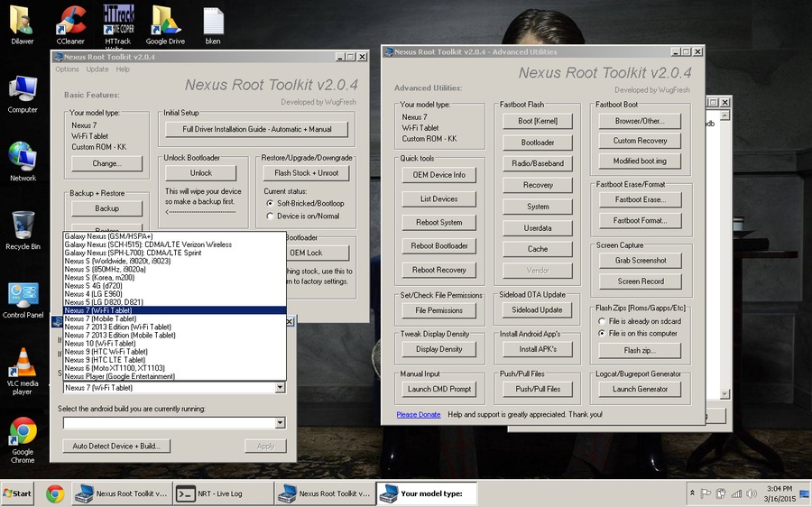Open Chrome from the taskbar
Viewport: 812px width, 507px height.
[55, 493]
